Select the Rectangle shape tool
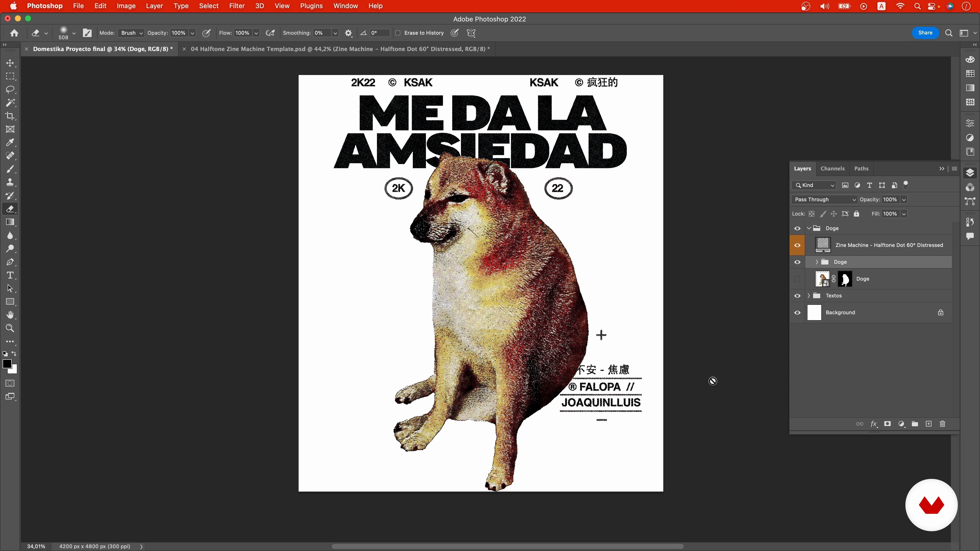 [10, 302]
